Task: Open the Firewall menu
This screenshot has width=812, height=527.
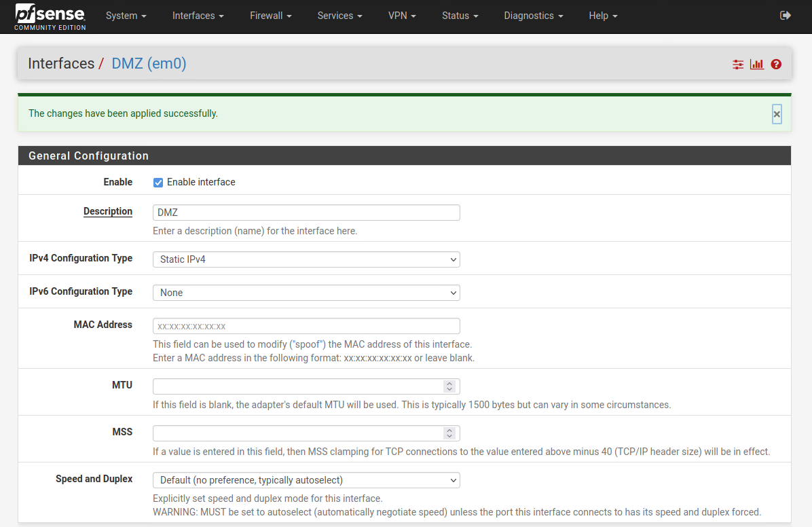Action: pos(270,16)
